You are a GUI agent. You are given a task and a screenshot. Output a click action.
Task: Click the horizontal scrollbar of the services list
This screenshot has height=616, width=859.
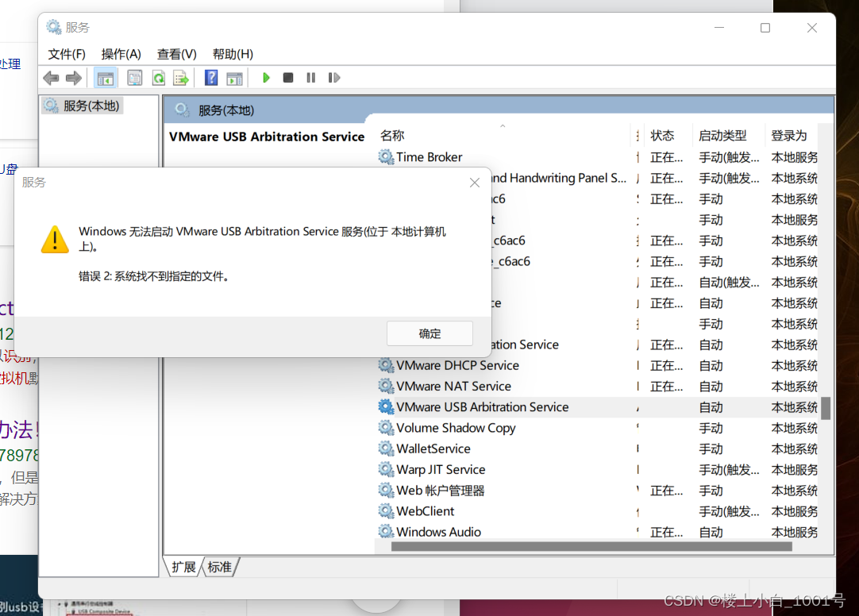point(591,546)
